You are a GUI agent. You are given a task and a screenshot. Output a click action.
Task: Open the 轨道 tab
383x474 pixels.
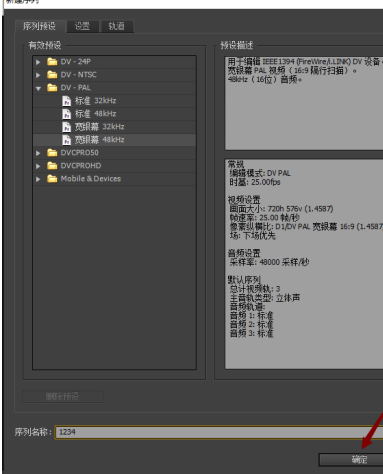[x=117, y=26]
